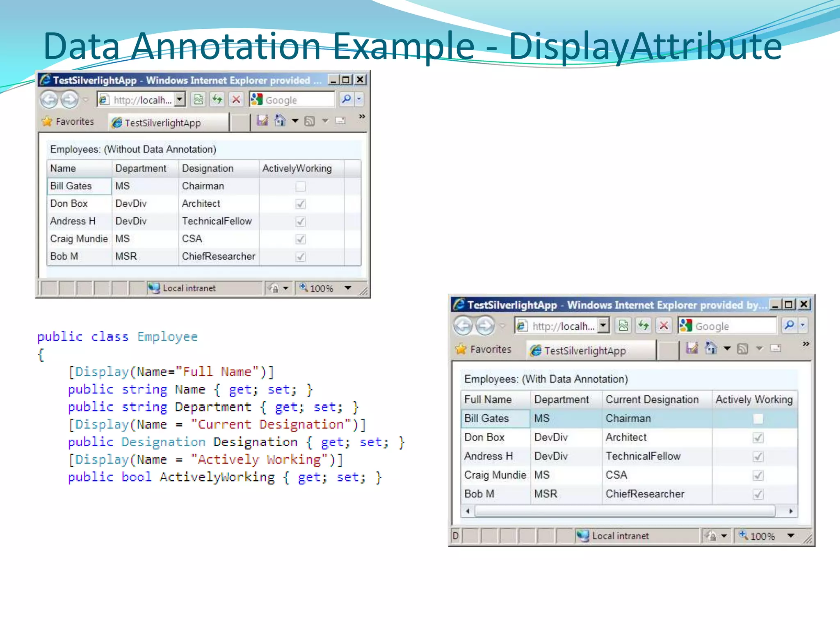Expand toolbar overflow chevron in lower-right browser window
Viewport: 840px width, 630px height.
[x=806, y=344]
